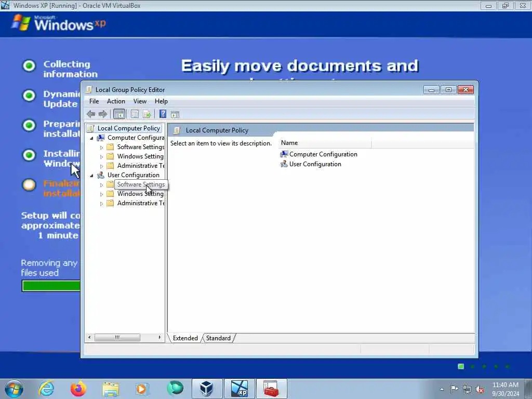
Task: Click the Name column header
Action: coord(325,143)
